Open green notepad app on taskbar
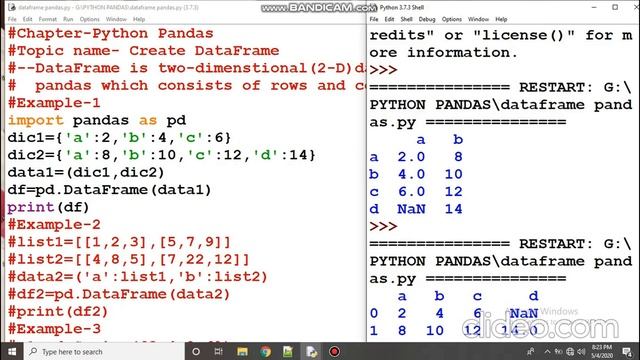This screenshot has width=640, height=360. (x=288, y=351)
